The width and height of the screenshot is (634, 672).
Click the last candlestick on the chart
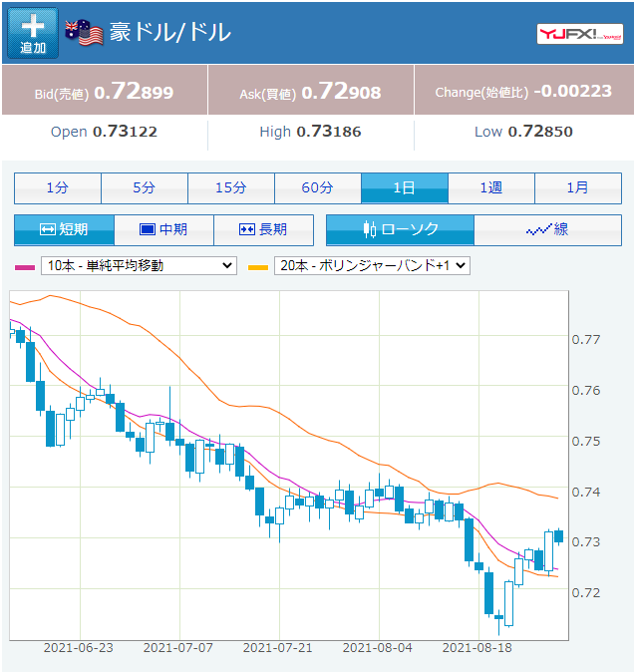(558, 536)
